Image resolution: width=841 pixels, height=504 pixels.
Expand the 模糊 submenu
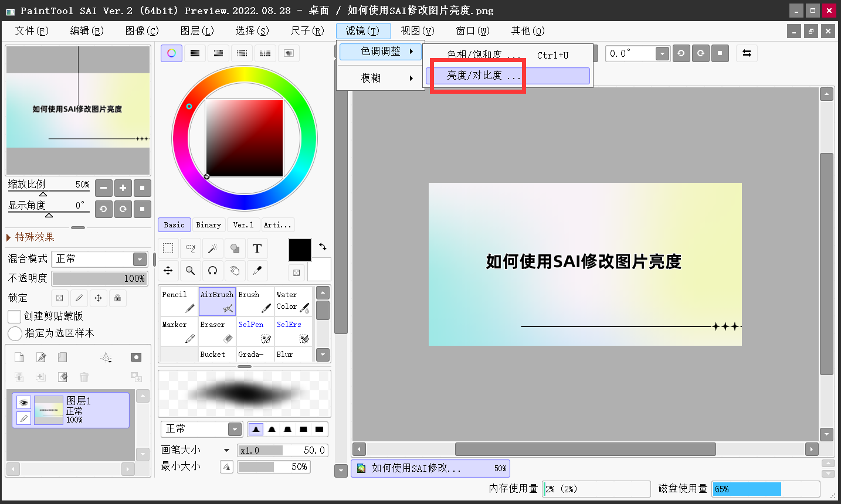click(379, 78)
